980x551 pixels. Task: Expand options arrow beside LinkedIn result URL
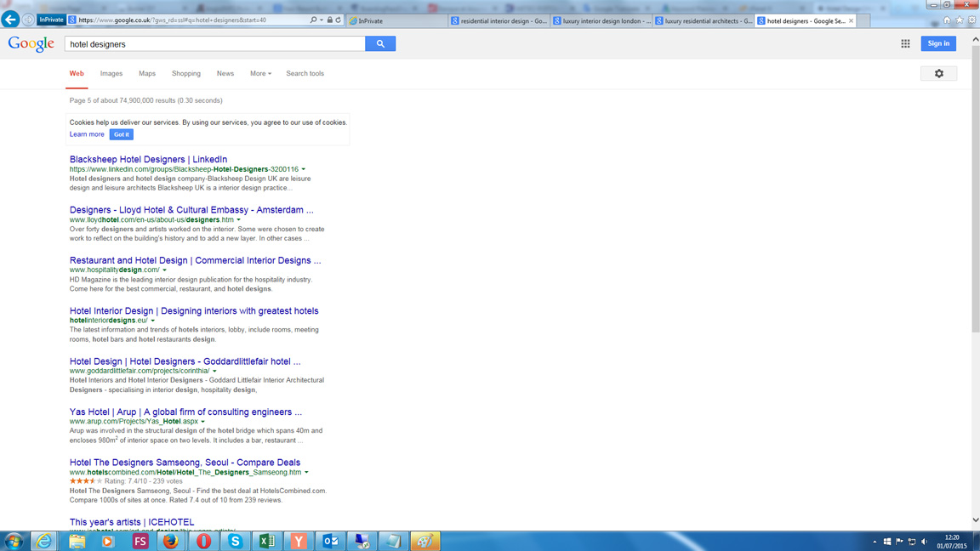[x=304, y=169]
